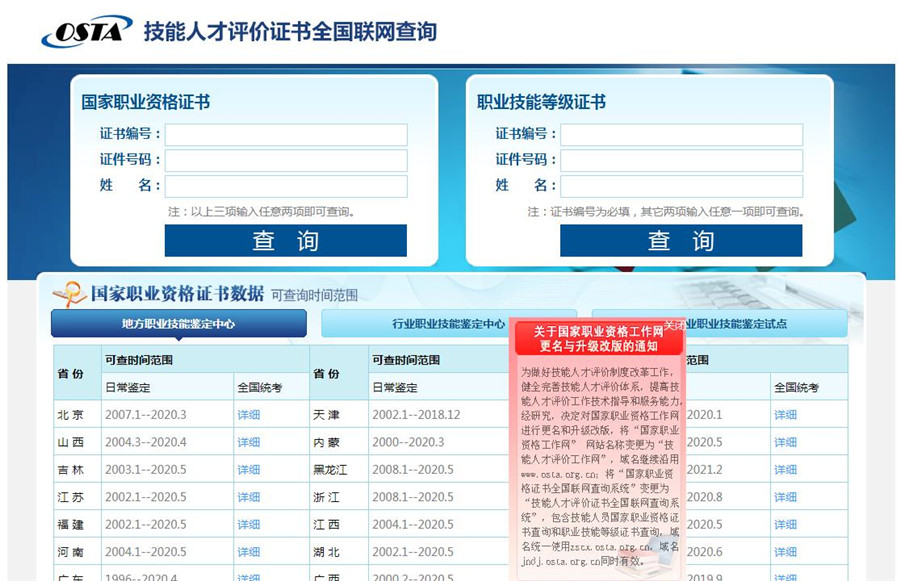Select the 地方职业技能鉴定中心 tab
Image resolution: width=900 pixels, height=581 pixels.
[179, 324]
